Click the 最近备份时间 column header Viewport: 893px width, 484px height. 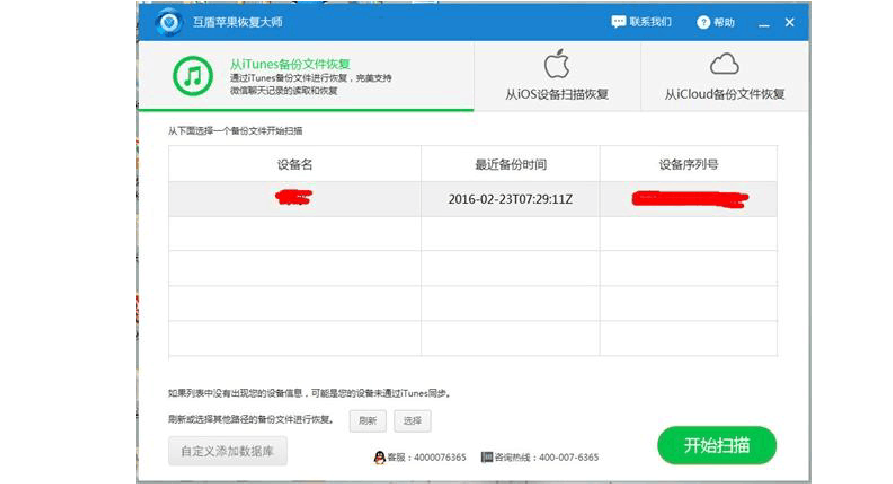coord(511,165)
